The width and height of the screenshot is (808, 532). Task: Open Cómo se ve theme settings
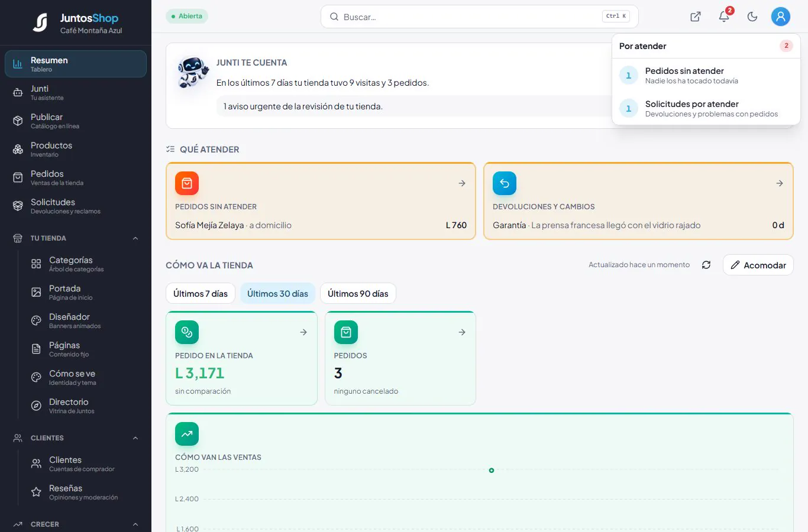click(85, 377)
